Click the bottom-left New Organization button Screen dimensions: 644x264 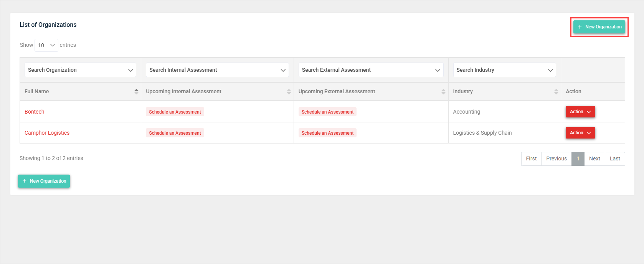click(x=44, y=181)
